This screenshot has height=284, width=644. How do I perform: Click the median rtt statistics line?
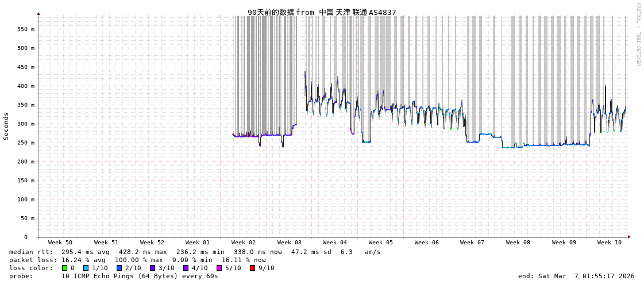pos(195,252)
